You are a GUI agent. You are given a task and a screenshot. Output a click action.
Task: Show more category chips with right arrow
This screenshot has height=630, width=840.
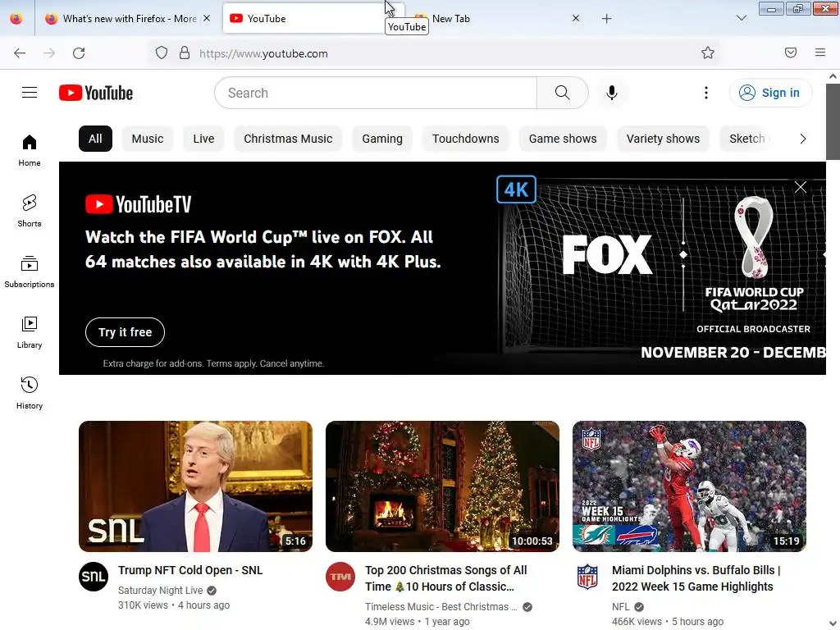pos(802,139)
